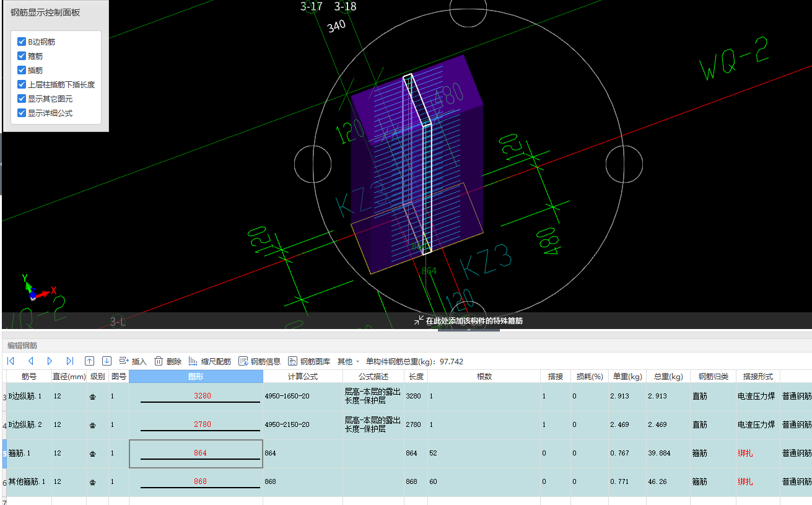The height and width of the screenshot is (505, 812).
Task: Click count cell with value 60
Action: [x=484, y=481]
